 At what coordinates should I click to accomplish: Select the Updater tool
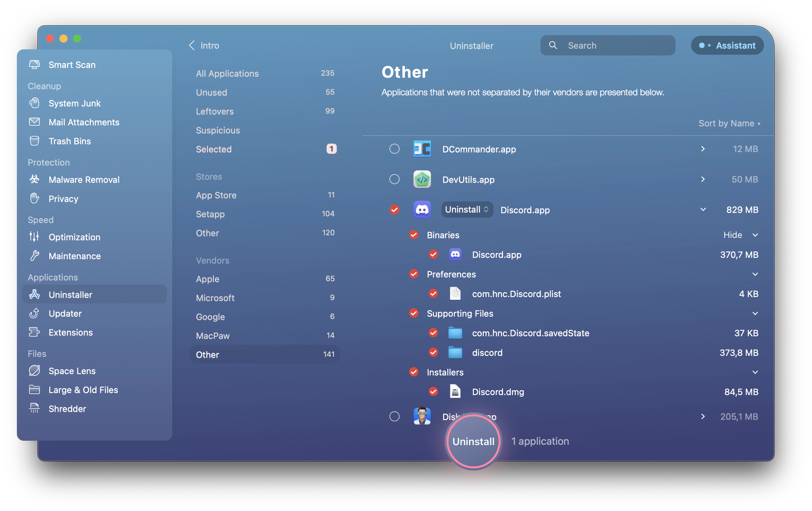click(x=65, y=313)
